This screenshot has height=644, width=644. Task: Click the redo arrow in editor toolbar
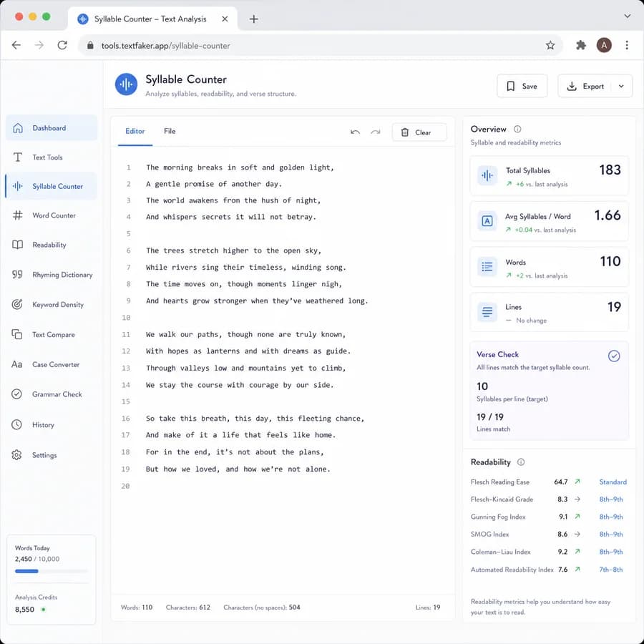(376, 132)
